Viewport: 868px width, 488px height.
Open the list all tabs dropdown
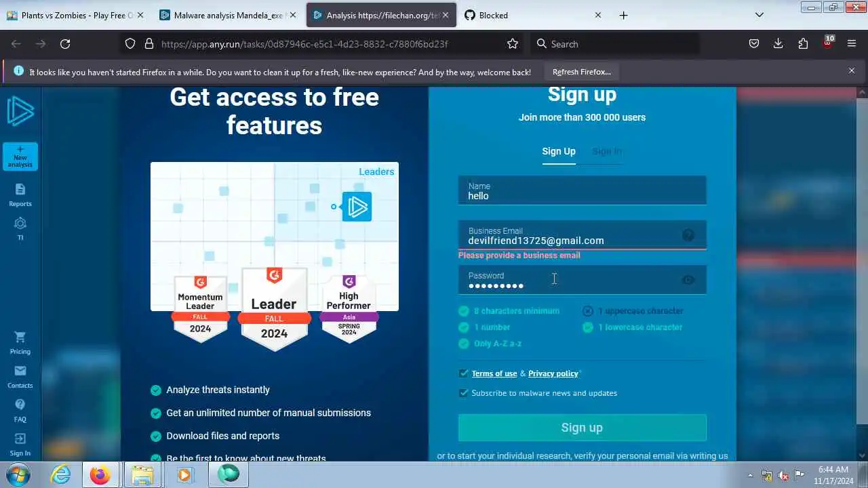click(x=759, y=15)
